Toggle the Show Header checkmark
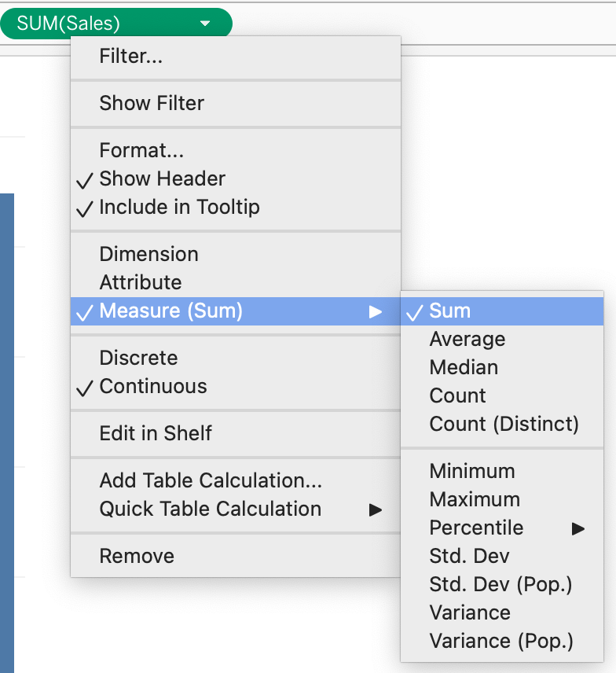The image size is (616, 673). point(162,178)
